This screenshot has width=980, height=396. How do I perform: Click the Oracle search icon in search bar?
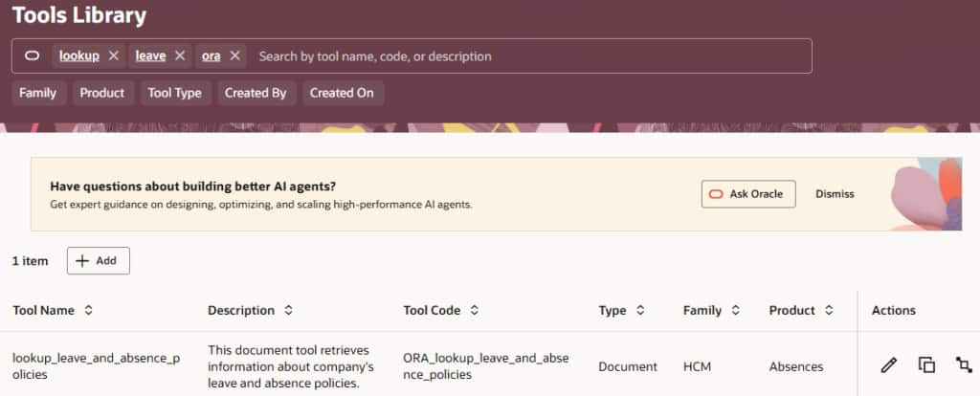(32, 56)
